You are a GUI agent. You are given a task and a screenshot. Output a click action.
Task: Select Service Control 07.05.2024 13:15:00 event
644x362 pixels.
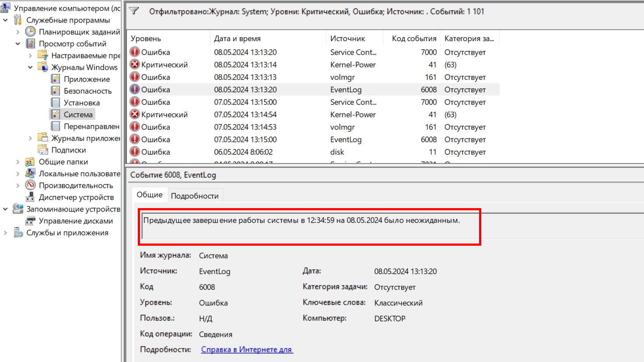coord(313,102)
